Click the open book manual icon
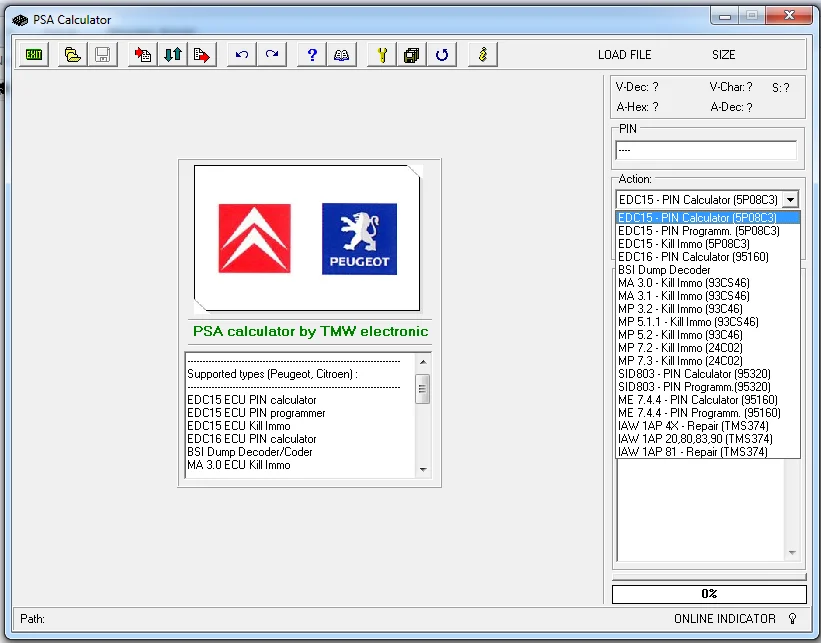This screenshot has width=821, height=643. tap(341, 54)
